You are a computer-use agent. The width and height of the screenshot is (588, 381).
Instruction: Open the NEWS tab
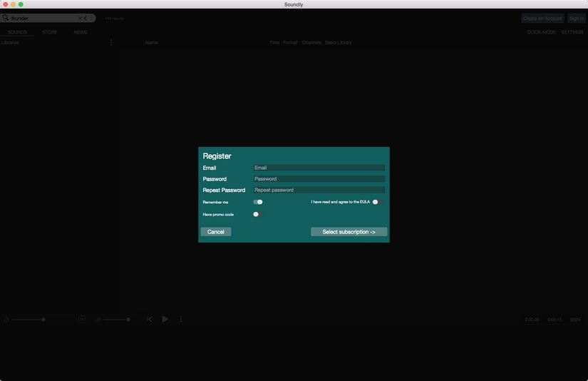point(81,32)
